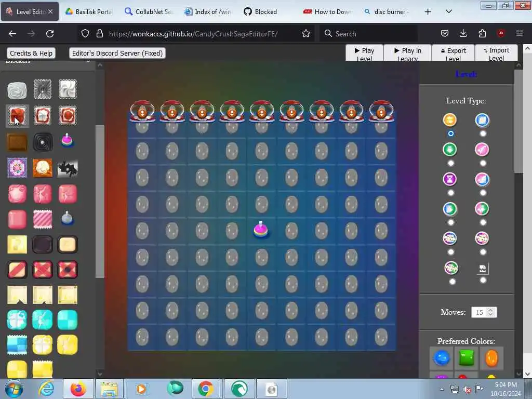532x399 pixels.
Task: Click the last candy dispenser above the board
Action: [381, 111]
